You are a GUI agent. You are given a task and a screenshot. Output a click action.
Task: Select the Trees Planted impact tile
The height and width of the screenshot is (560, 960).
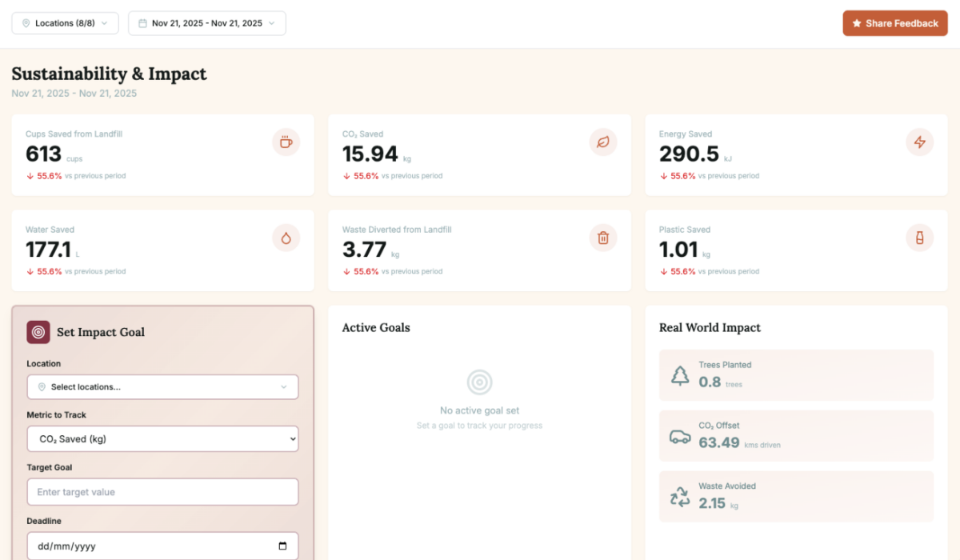click(x=796, y=374)
